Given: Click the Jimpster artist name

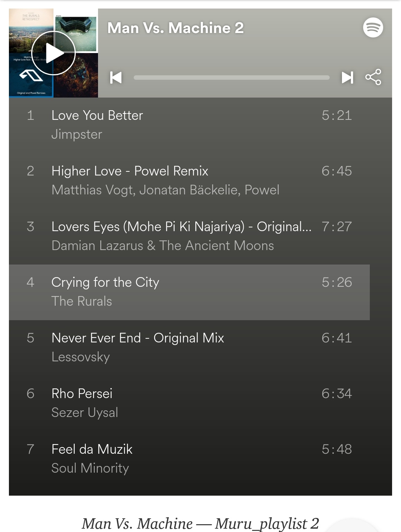Looking at the screenshot, I should (x=77, y=134).
